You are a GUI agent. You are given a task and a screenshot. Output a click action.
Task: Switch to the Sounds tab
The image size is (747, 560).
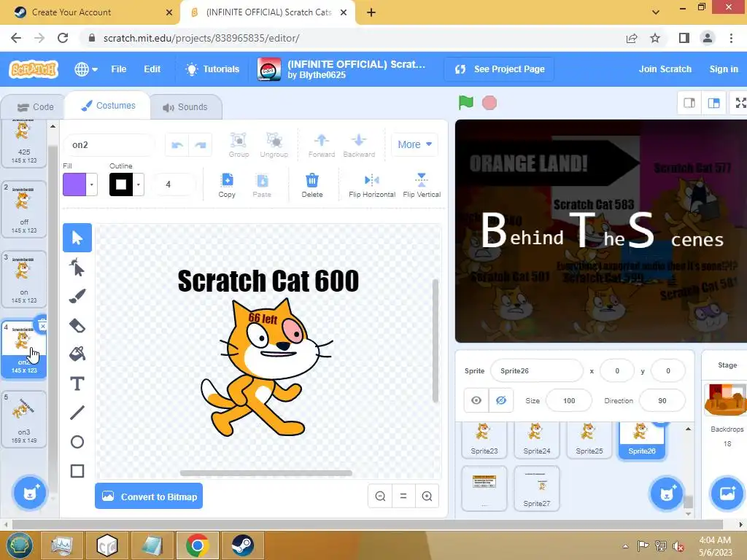185,107
